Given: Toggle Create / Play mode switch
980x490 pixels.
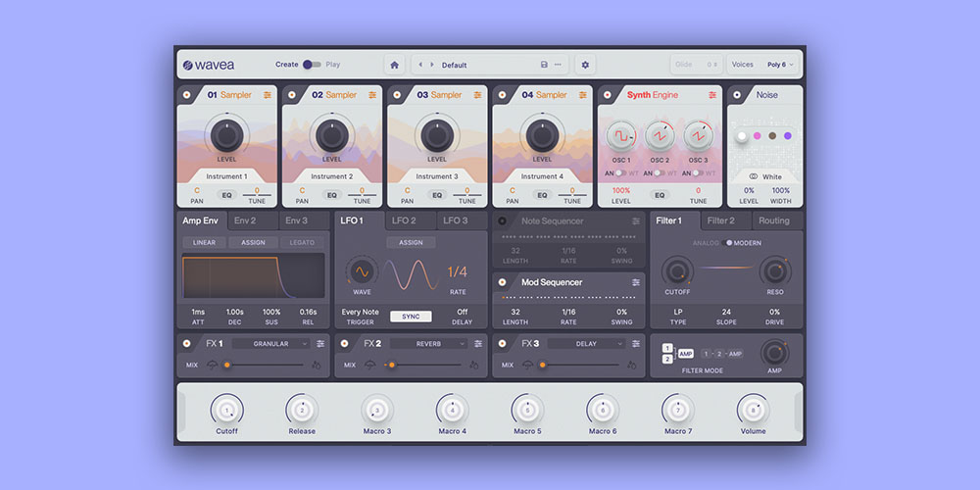Looking at the screenshot, I should point(312,65).
